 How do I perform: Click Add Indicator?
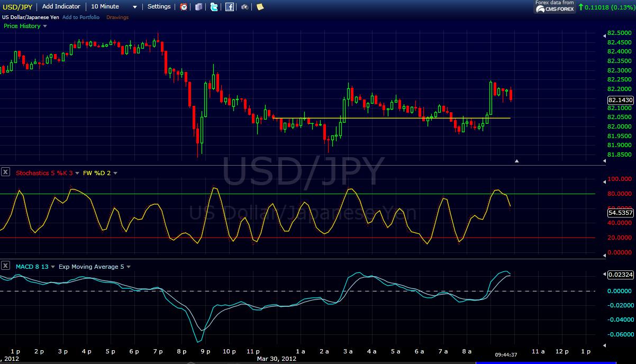[61, 6]
